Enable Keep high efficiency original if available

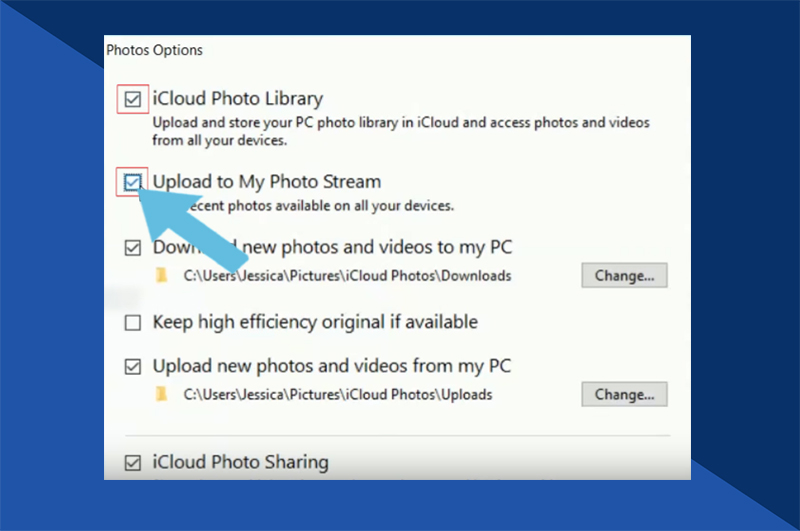tap(133, 322)
